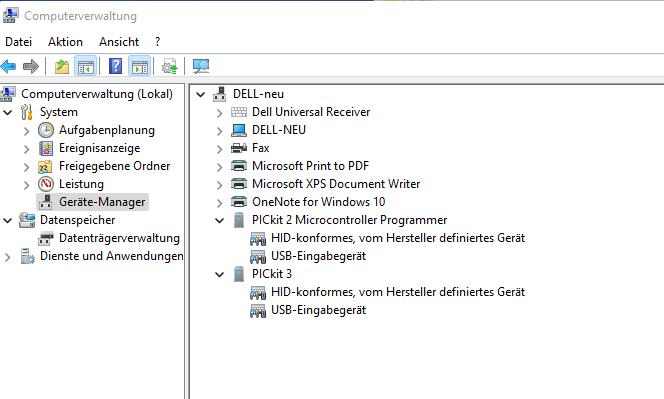Toggle the action pane show/hide icon
The height and width of the screenshot is (399, 664).
(x=140, y=66)
